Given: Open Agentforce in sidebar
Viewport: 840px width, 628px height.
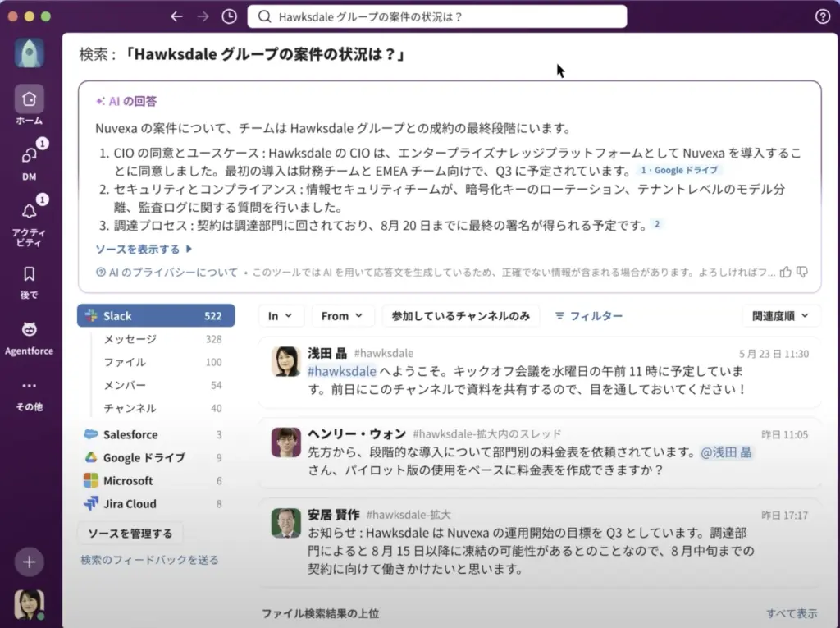Looking at the screenshot, I should pyautogui.click(x=29, y=330).
